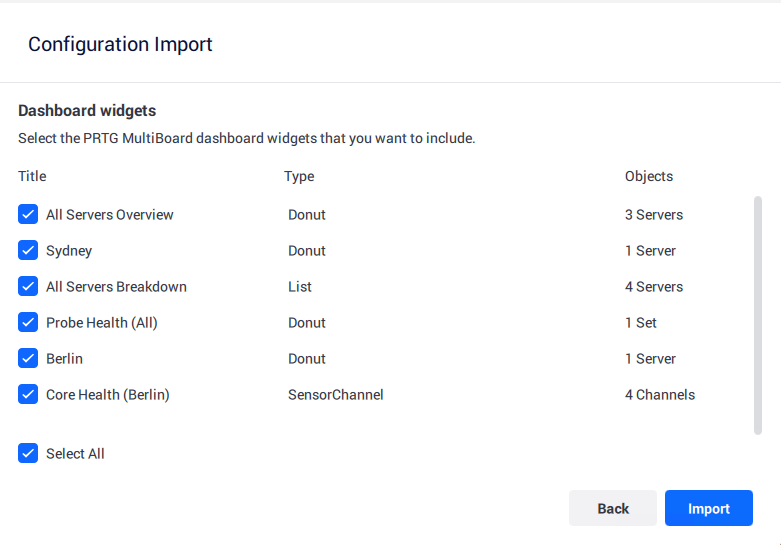Image resolution: width=781 pixels, height=545 pixels.
Task: Click the 'All Servers Breakdown' title text
Action: pyautogui.click(x=117, y=287)
